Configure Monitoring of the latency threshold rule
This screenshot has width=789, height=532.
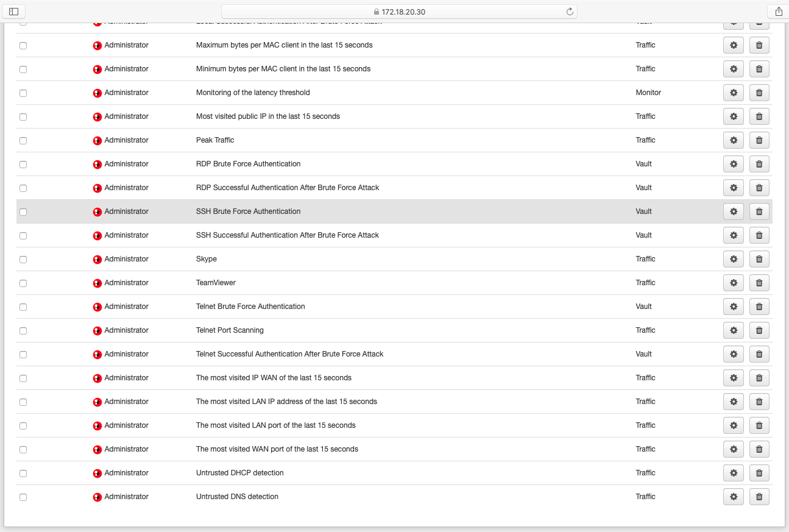pos(734,93)
